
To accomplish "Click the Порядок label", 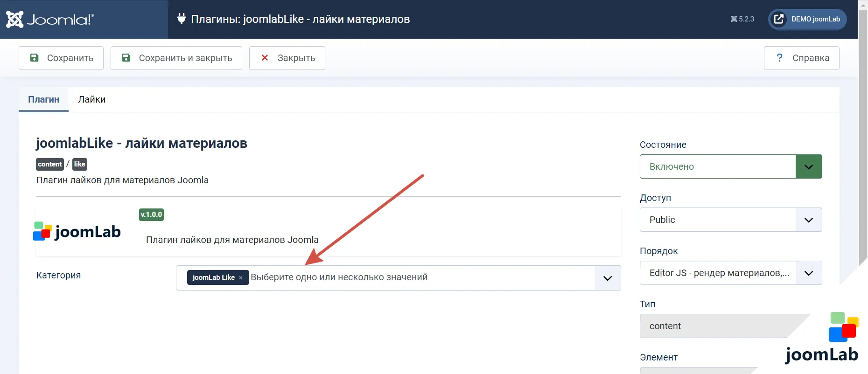I will (658, 251).
